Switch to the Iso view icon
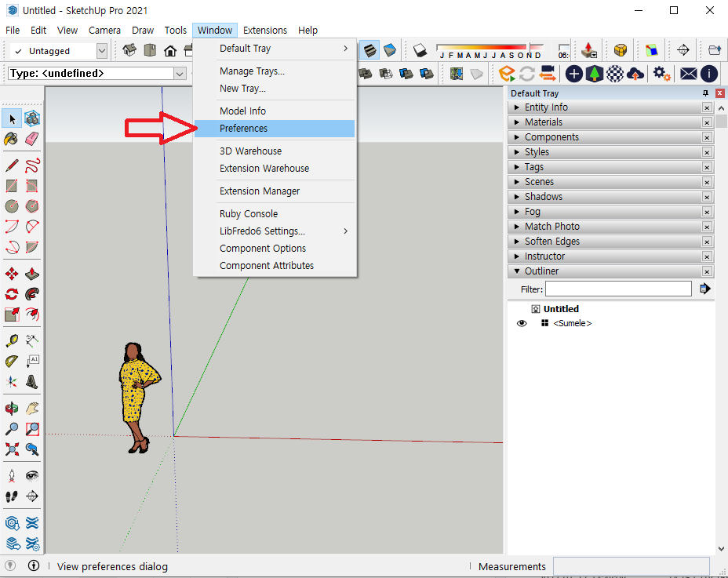The height and width of the screenshot is (578, 728). pyautogui.click(x=129, y=50)
